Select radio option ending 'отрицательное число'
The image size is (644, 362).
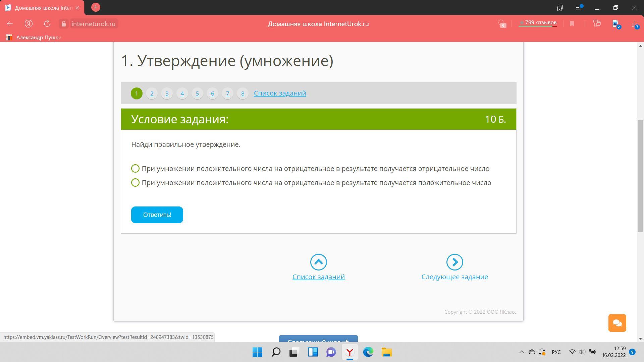(135, 169)
